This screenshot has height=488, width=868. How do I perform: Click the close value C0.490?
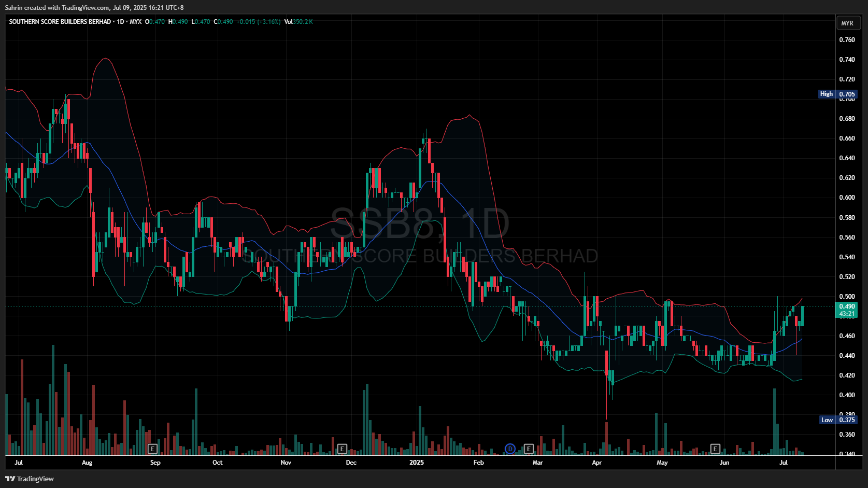point(223,22)
